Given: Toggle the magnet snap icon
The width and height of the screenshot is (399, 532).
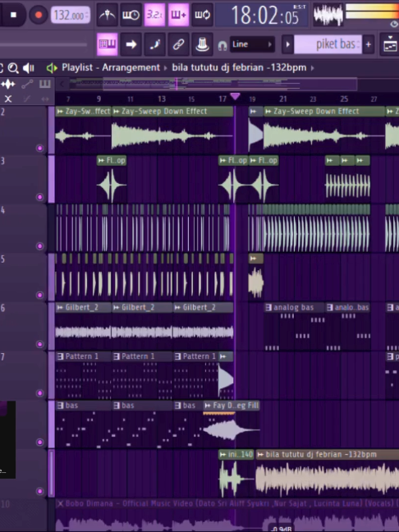Looking at the screenshot, I should [222, 45].
